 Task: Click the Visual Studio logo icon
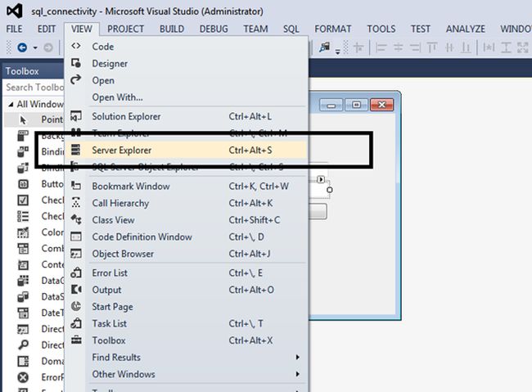point(15,11)
